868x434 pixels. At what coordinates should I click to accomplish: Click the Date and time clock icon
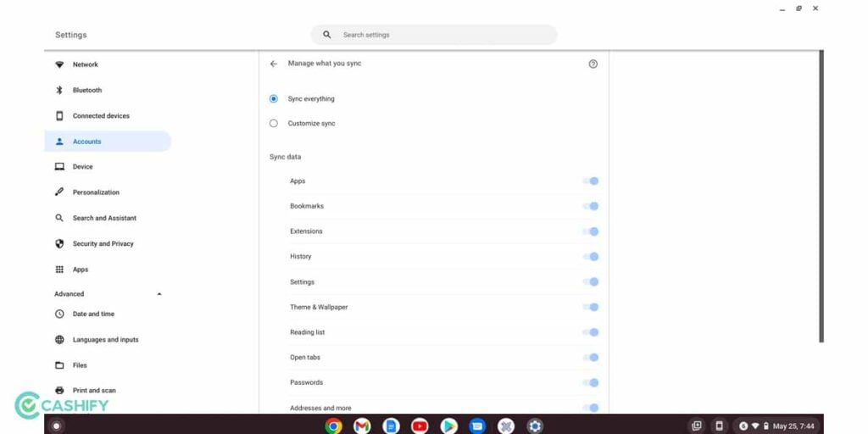click(x=59, y=314)
